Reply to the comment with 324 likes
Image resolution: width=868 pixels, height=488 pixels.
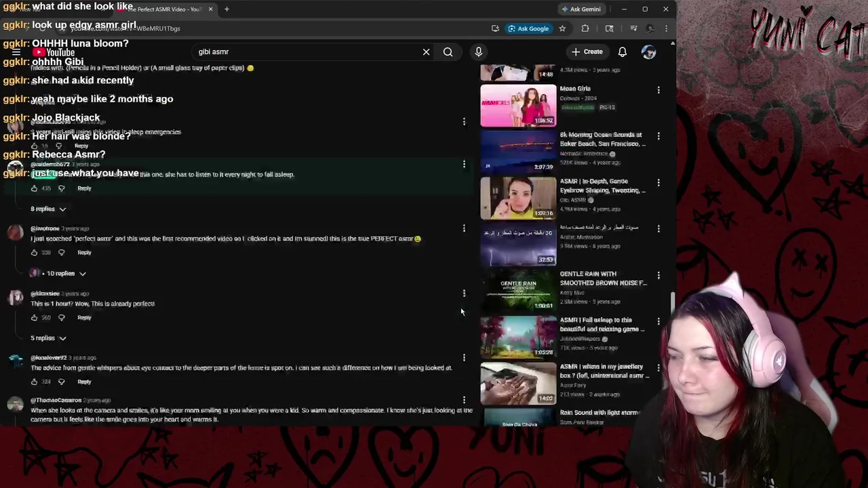point(84,382)
